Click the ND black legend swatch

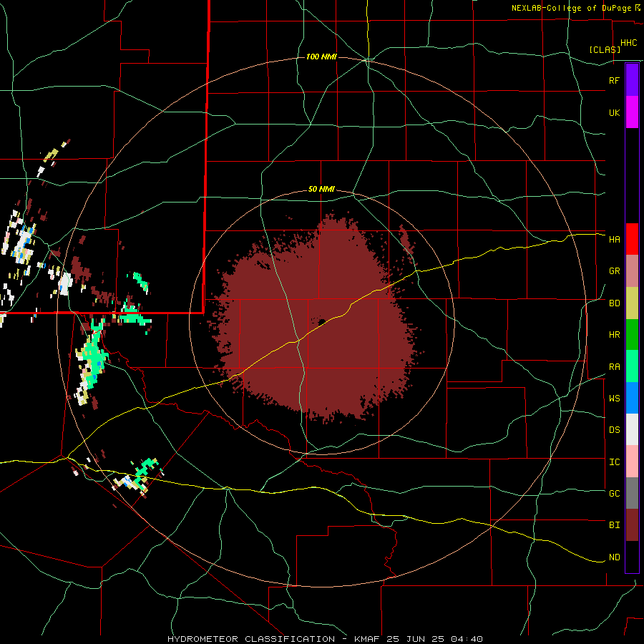632,557
